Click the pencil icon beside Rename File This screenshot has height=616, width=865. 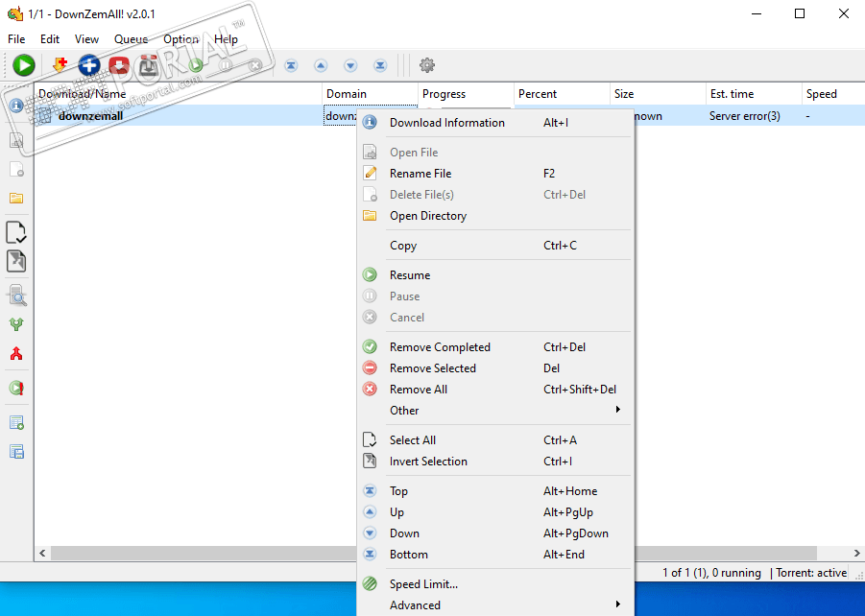point(370,173)
